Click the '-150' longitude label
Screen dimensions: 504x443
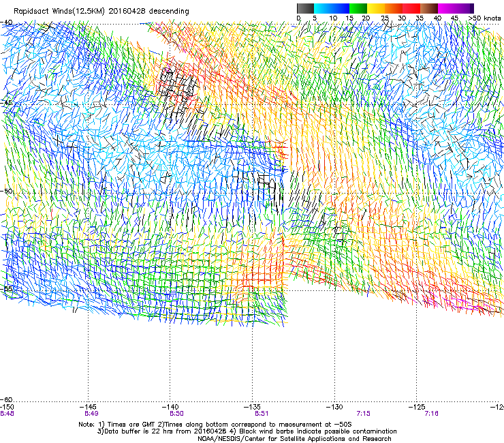tap(7, 407)
